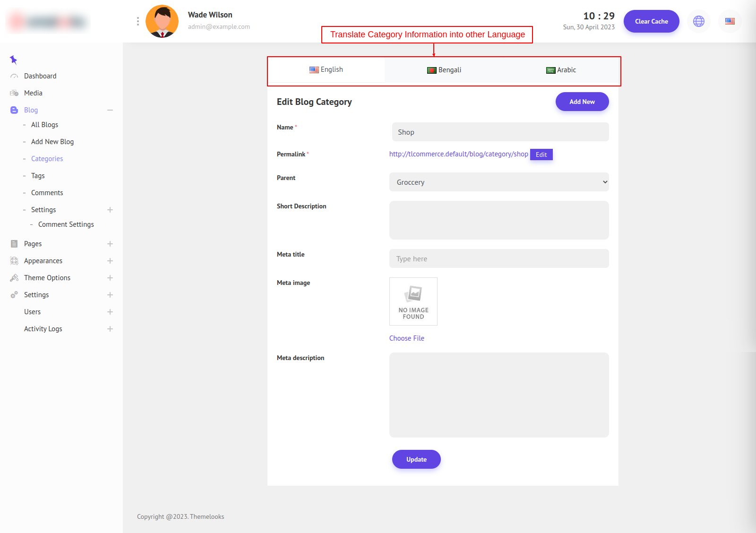The height and width of the screenshot is (533, 756).
Task: Open the Parent category dropdown
Action: point(499,182)
